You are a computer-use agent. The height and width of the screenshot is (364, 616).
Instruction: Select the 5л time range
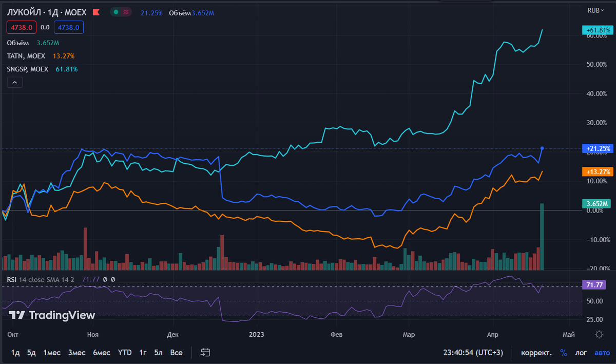159,353
